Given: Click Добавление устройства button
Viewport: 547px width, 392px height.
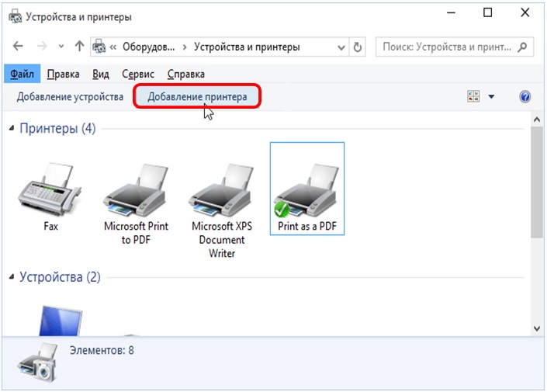Looking at the screenshot, I should (x=70, y=96).
